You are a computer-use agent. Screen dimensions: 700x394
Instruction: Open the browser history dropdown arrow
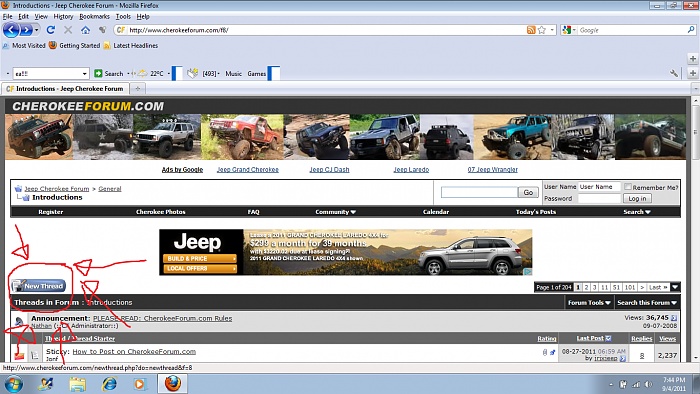click(x=37, y=30)
